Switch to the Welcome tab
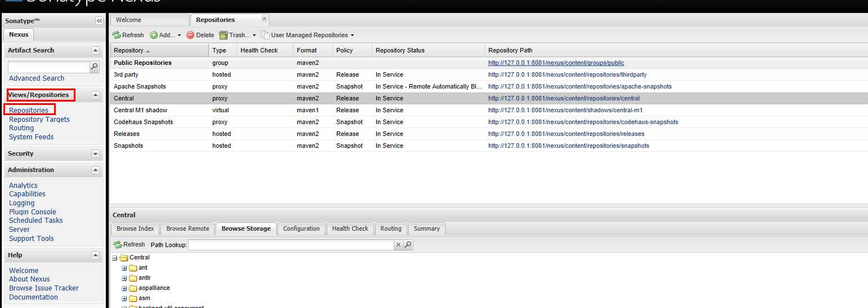 (x=149, y=20)
